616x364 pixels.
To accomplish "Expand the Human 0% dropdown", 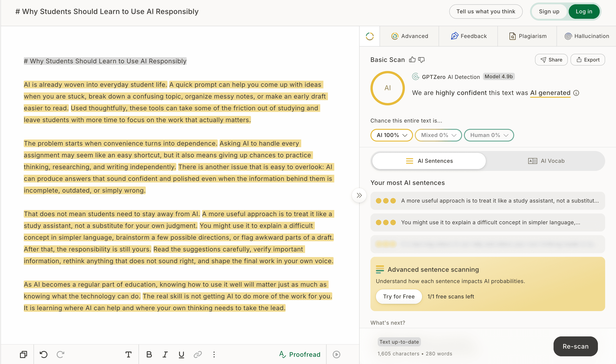I will (489, 135).
